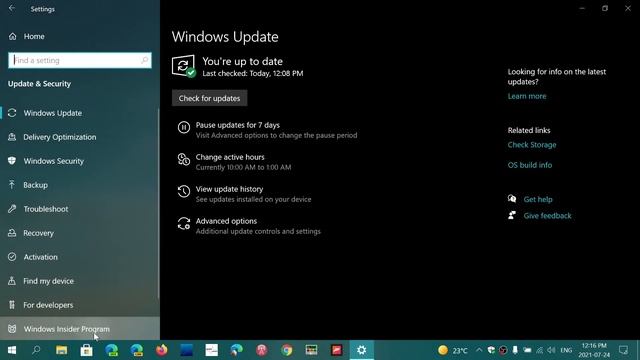
Task: Open the 23°C weather widget
Action: [x=453, y=350]
